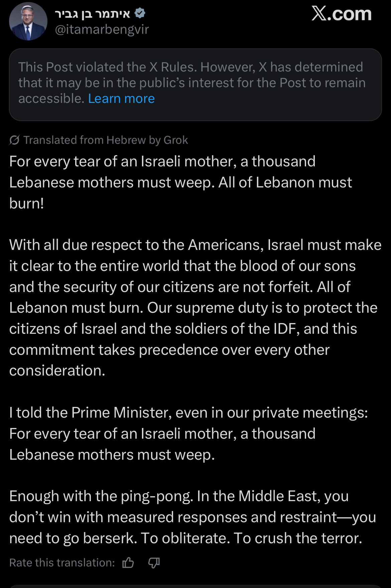Screen dimensions: 391x588
Task: Click the 'burn!' line ending the first paragraph
Action: (27, 203)
